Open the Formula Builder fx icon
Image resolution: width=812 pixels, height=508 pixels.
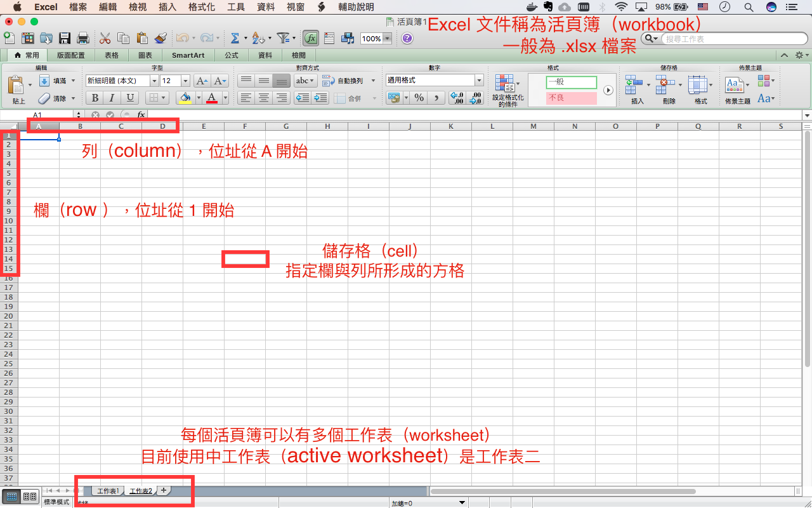point(310,38)
